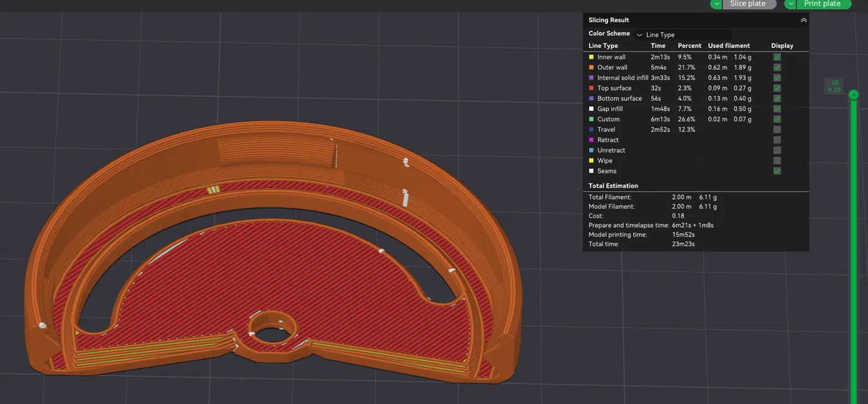The height and width of the screenshot is (404, 868).
Task: Click the layer slider top handle
Action: coord(853,95)
